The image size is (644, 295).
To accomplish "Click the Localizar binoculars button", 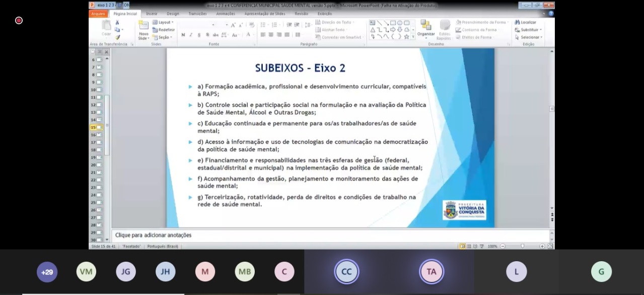I will point(525,22).
